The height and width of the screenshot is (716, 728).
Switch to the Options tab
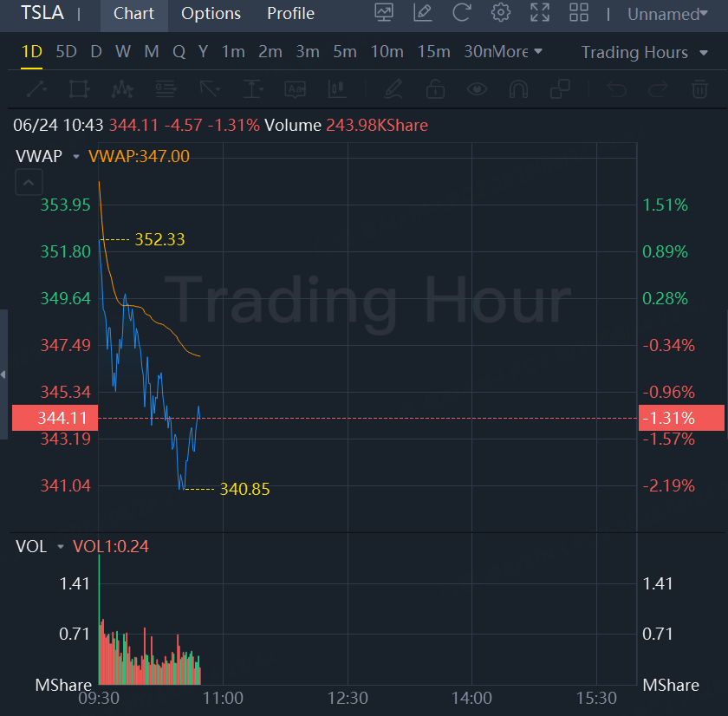[211, 14]
